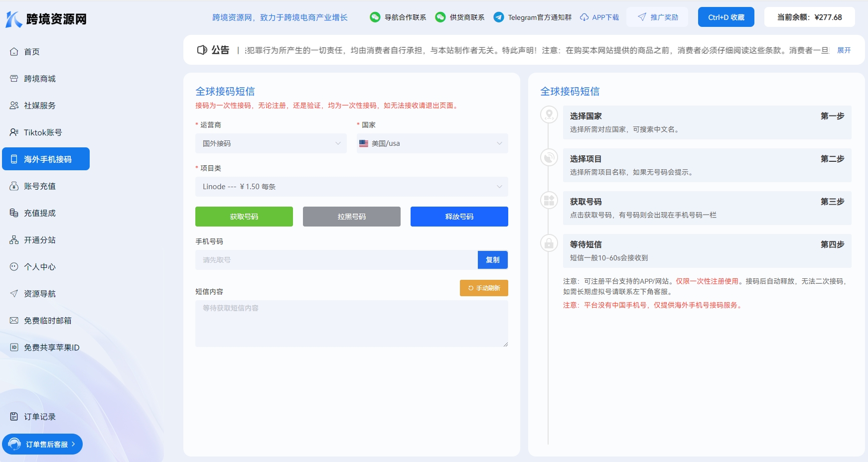
Task: Click the 导航合作联系 link
Action: pyautogui.click(x=405, y=17)
